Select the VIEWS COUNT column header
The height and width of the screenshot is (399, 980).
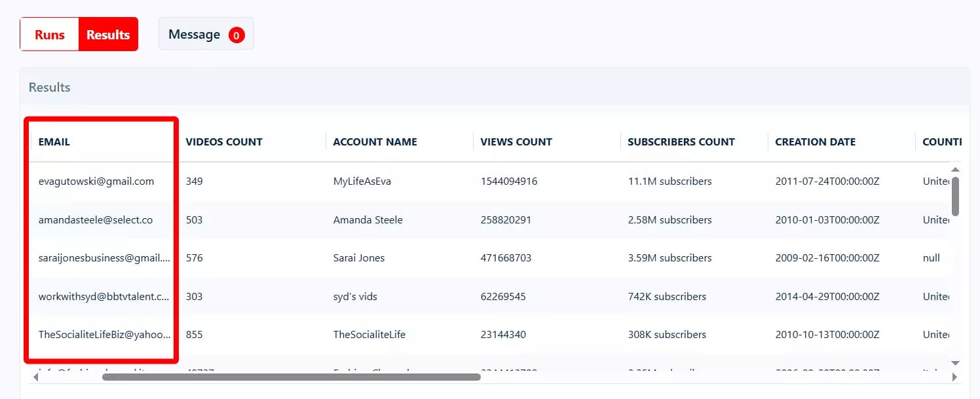click(516, 142)
